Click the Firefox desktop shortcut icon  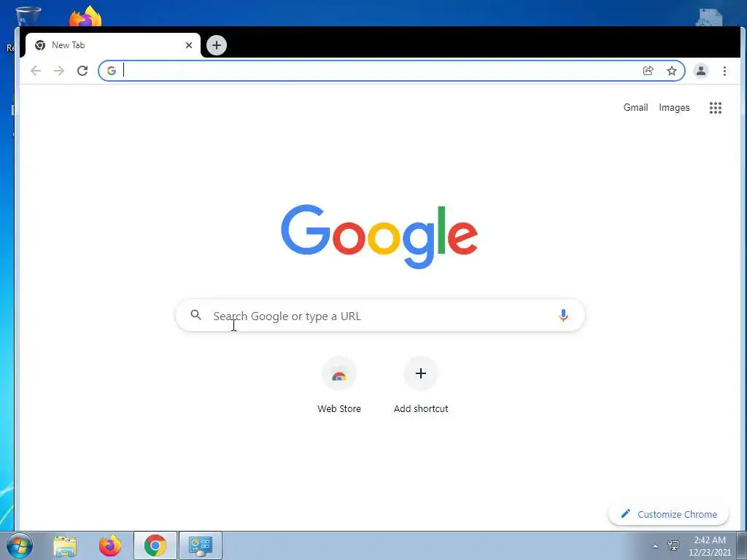pos(85,17)
